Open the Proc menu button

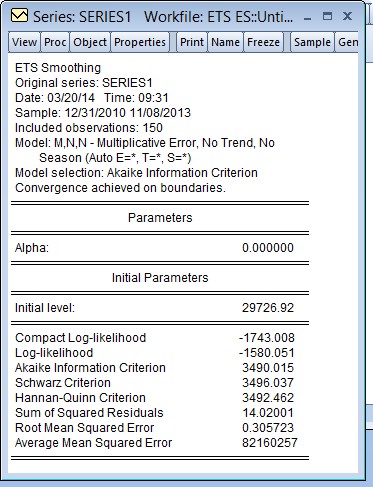pos(55,42)
